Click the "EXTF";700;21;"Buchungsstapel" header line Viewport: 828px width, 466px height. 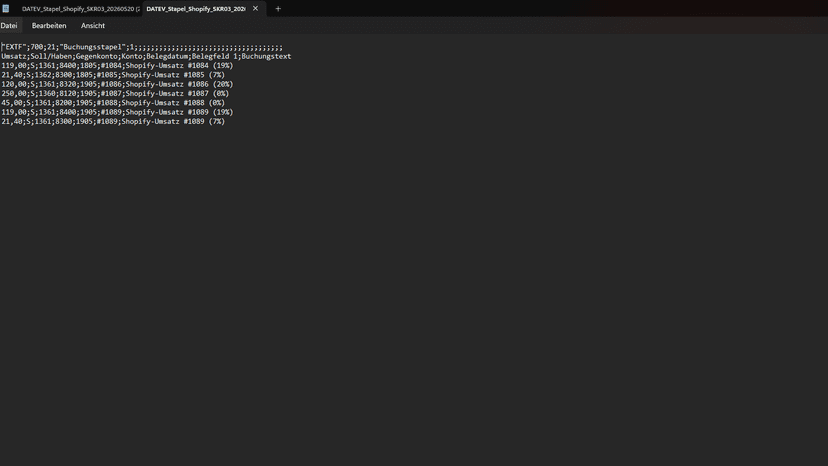coord(142,47)
